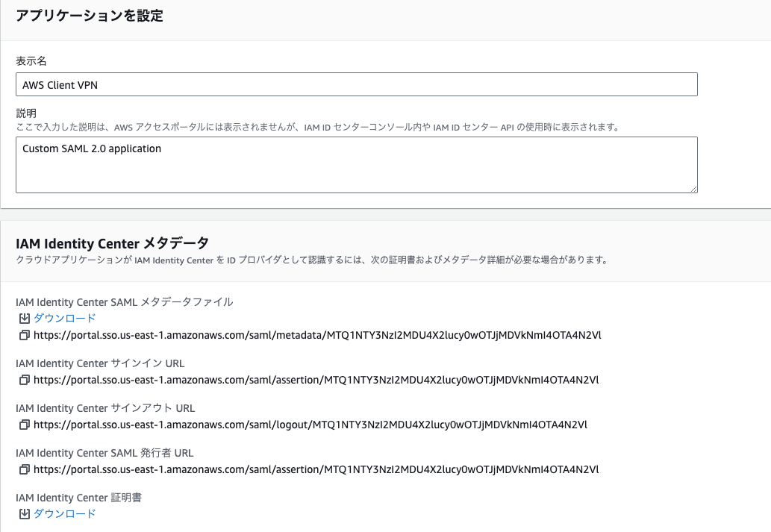771x532 pixels.
Task: Click the IAM Identity Center 証明書 label
Action: point(78,498)
